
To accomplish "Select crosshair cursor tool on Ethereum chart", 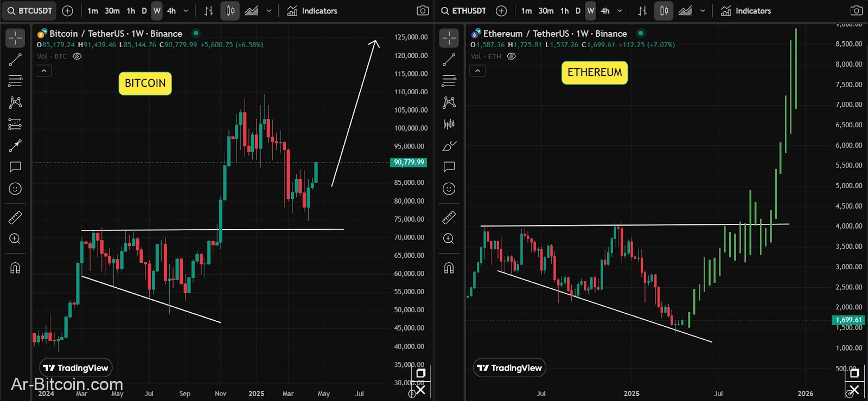I will click(449, 38).
